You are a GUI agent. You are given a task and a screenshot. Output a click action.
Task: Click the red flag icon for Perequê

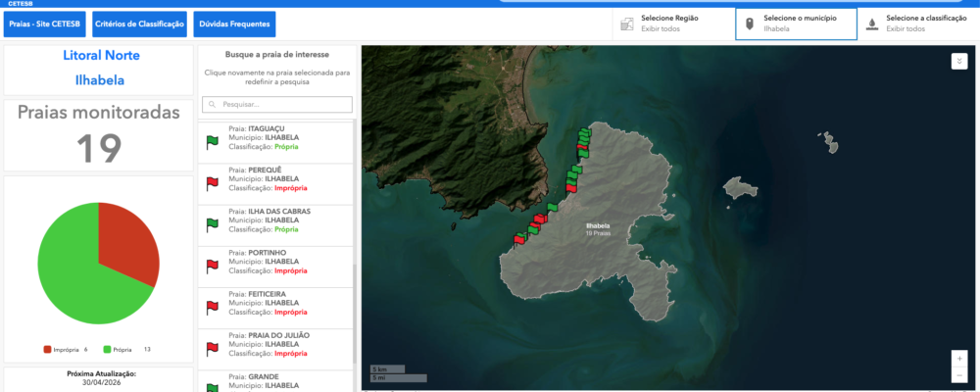click(212, 183)
